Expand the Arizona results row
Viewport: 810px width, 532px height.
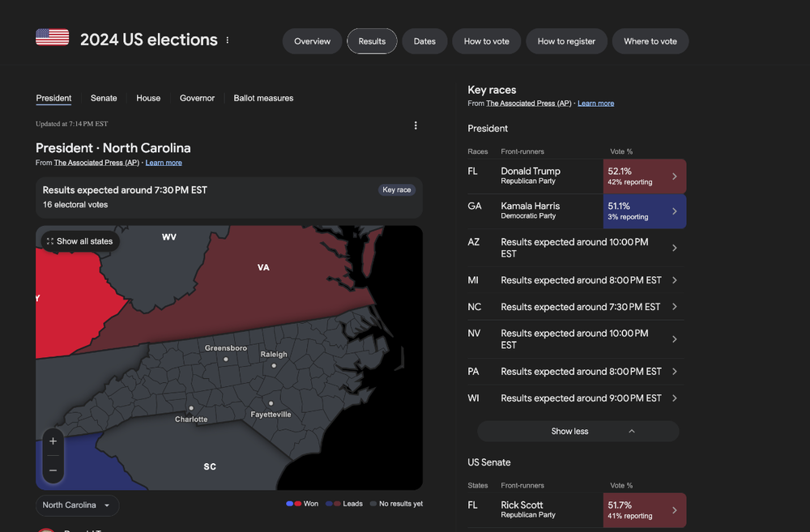coord(577,248)
